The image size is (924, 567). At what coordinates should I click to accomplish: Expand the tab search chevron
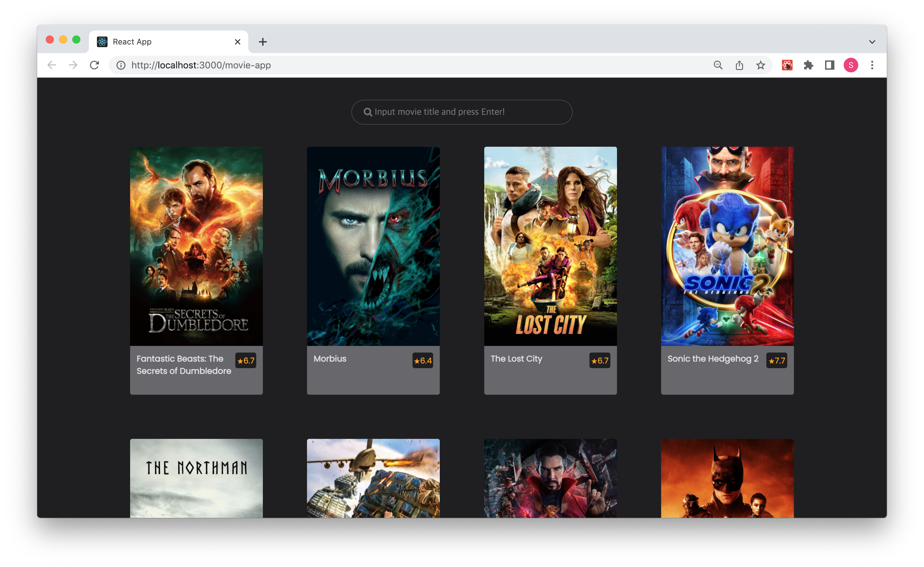pyautogui.click(x=872, y=41)
